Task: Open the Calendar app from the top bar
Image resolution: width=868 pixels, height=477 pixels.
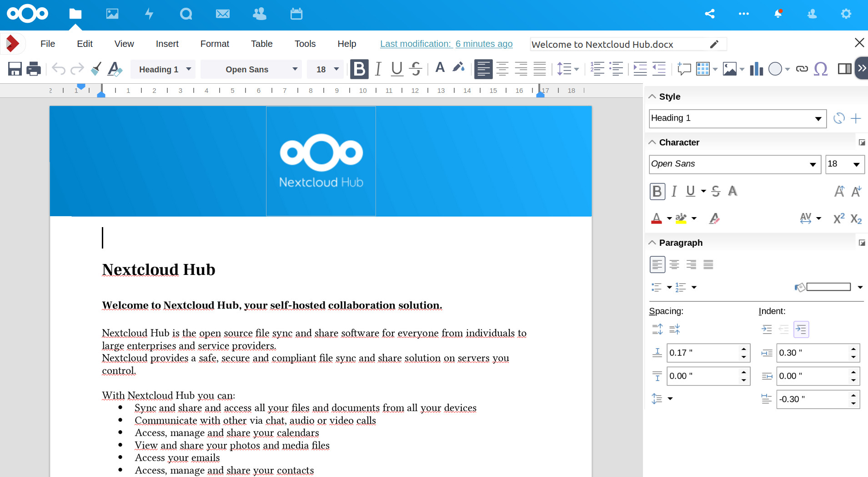Action: [x=296, y=14]
